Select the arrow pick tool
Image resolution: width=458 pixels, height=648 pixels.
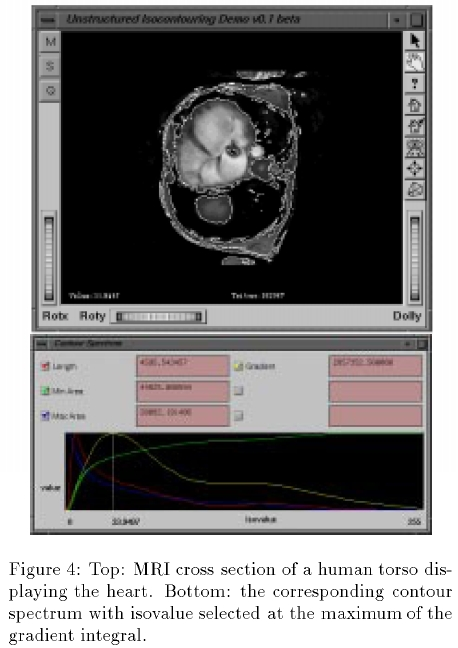(x=415, y=40)
